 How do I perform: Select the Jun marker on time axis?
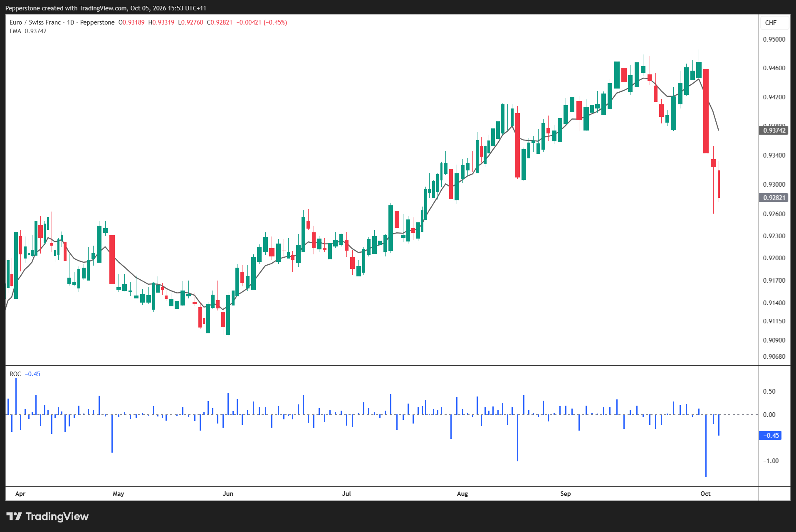point(228,494)
